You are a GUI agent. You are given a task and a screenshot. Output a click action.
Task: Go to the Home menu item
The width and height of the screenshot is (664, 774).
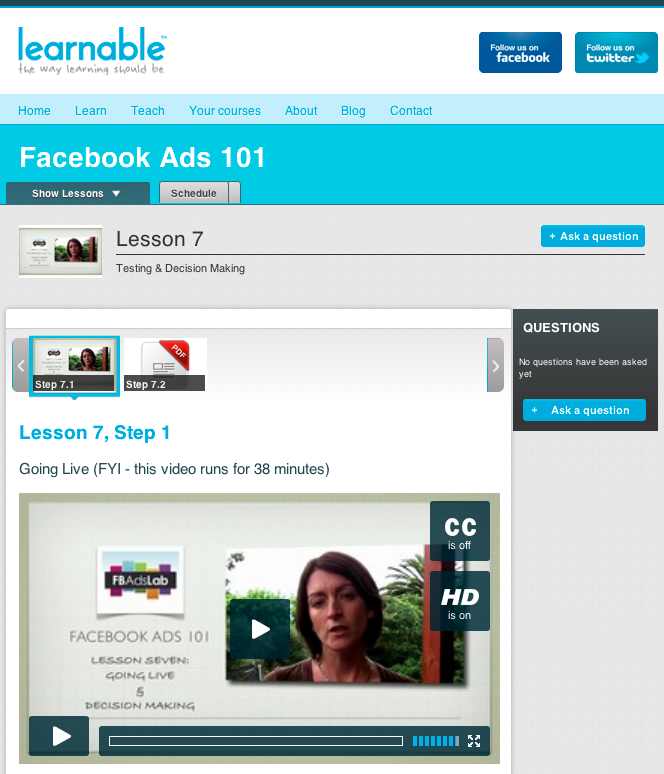click(x=34, y=111)
